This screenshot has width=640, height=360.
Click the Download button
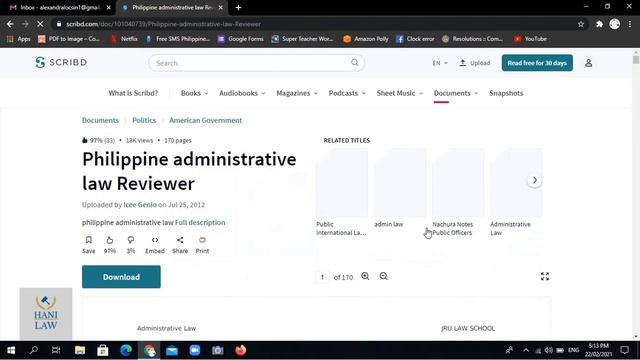121,277
